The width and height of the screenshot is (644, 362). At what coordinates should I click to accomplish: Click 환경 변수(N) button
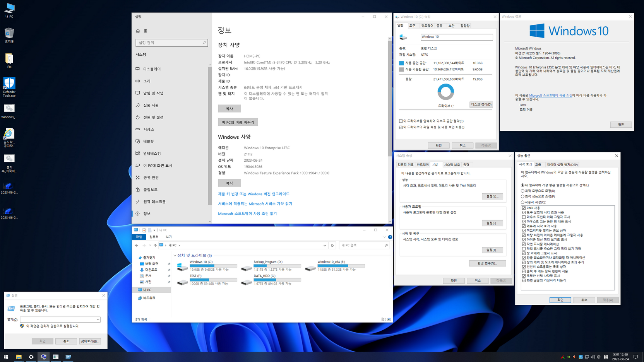pos(488,263)
